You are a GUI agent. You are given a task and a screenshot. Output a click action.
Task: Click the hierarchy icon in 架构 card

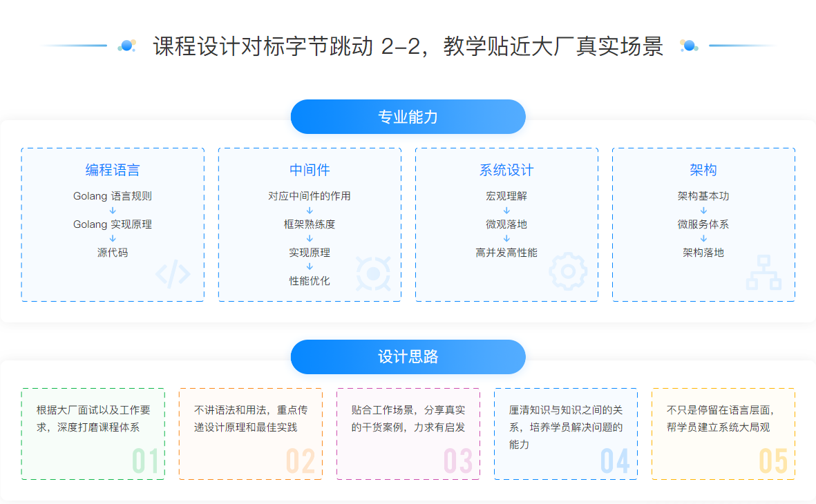pyautogui.click(x=763, y=272)
